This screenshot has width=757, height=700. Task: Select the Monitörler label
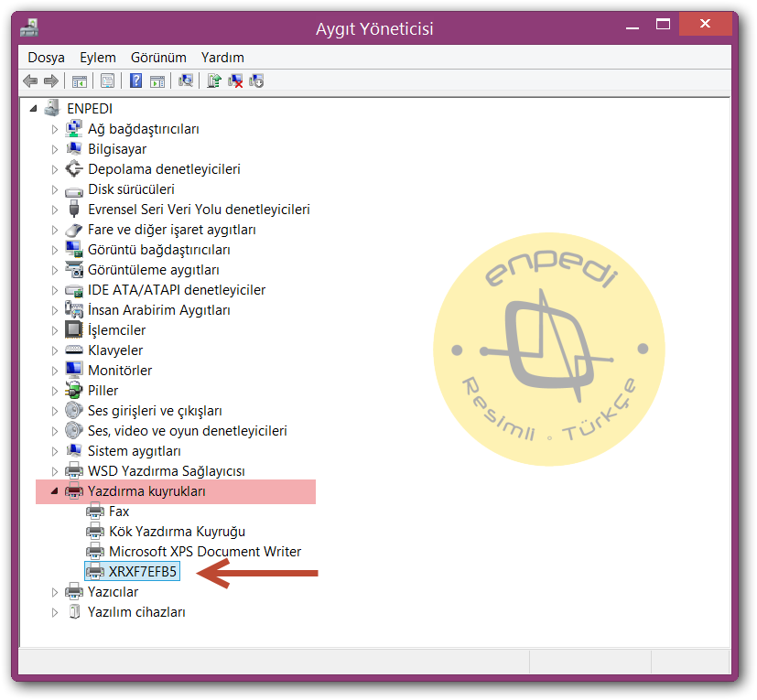120,371
